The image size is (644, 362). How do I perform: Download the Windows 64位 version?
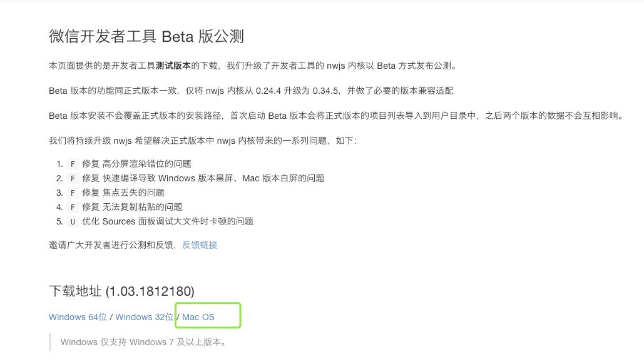[x=78, y=317]
